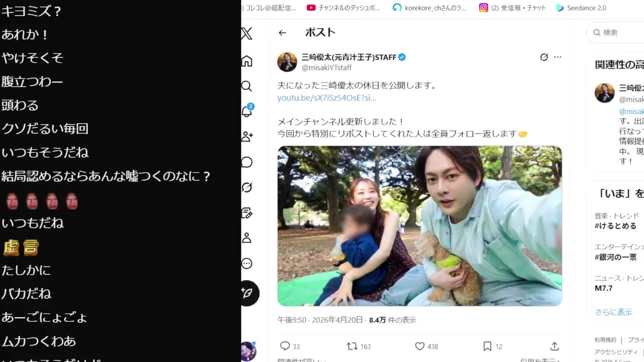This screenshot has width=644, height=362.
Task: Click the compose post feather button
Action: click(x=248, y=294)
